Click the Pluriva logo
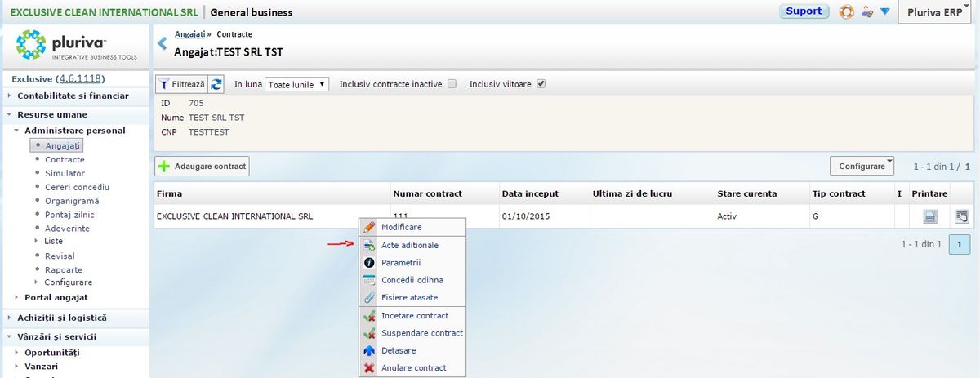The image size is (980, 378). [x=77, y=45]
